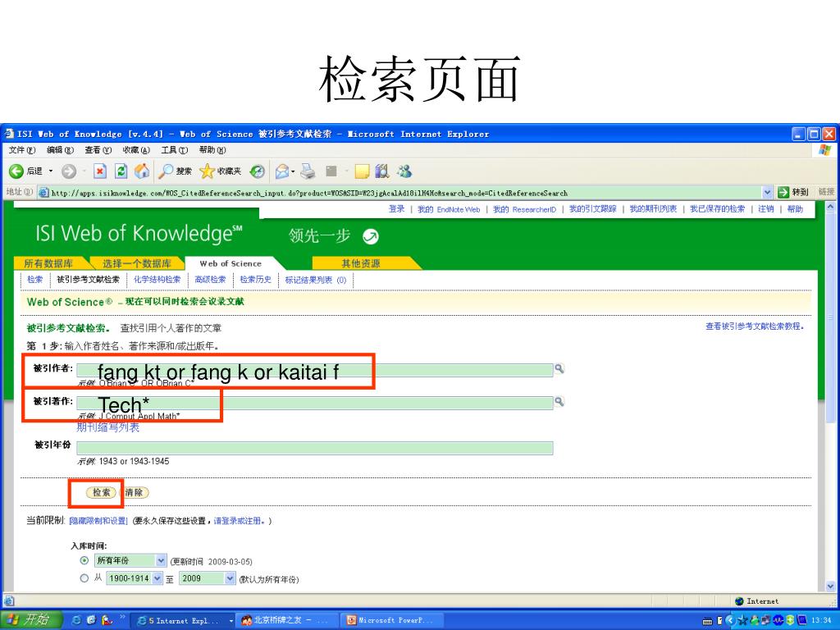
Task: Select the 所有年份 radio button
Action: tap(84, 560)
